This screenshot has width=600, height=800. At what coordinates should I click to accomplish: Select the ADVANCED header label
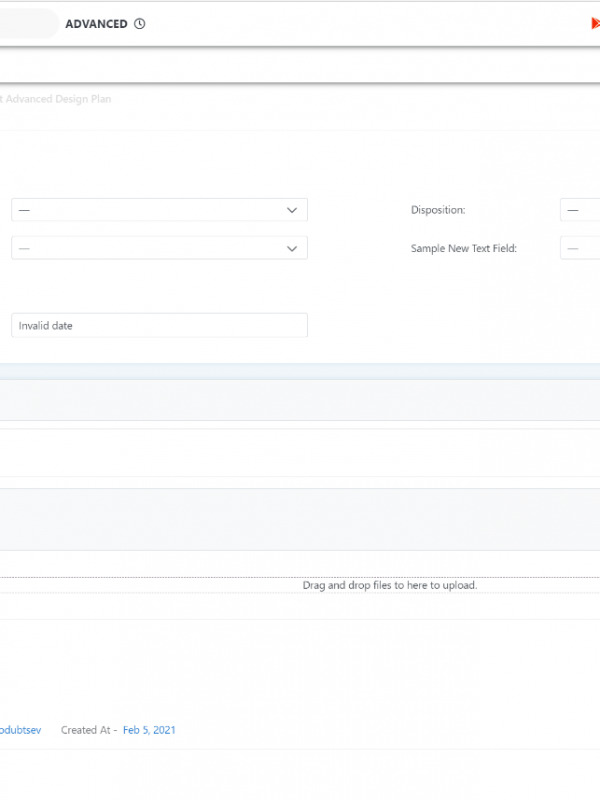[x=96, y=24]
